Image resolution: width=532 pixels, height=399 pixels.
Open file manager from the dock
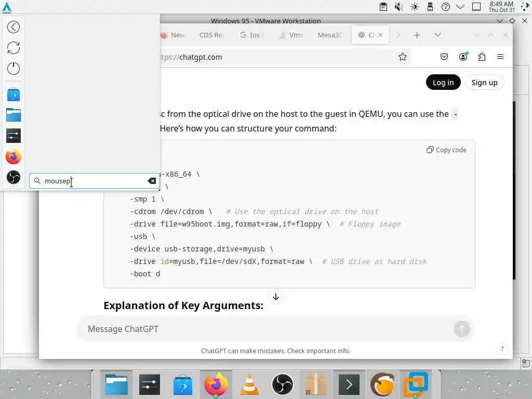[x=116, y=384]
